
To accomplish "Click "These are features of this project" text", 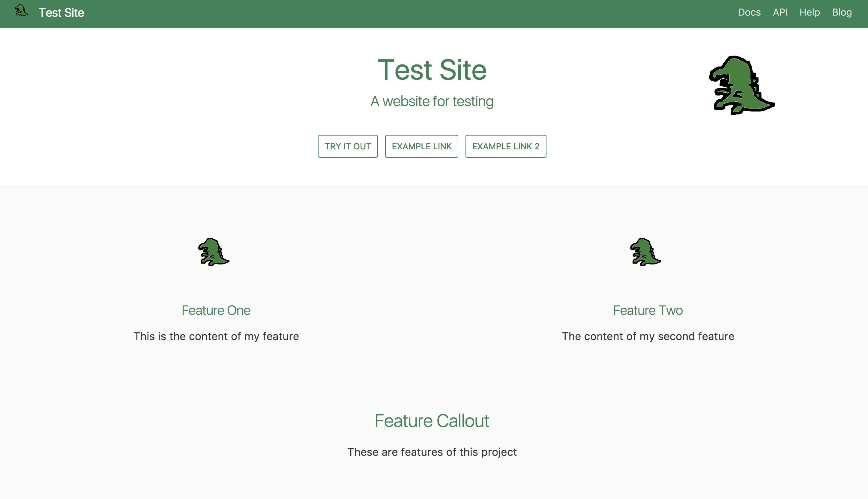I will [432, 452].
